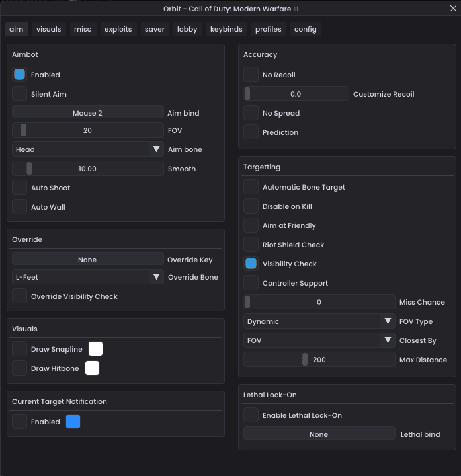Switch to the visuals tab
461x476 pixels.
48,29
